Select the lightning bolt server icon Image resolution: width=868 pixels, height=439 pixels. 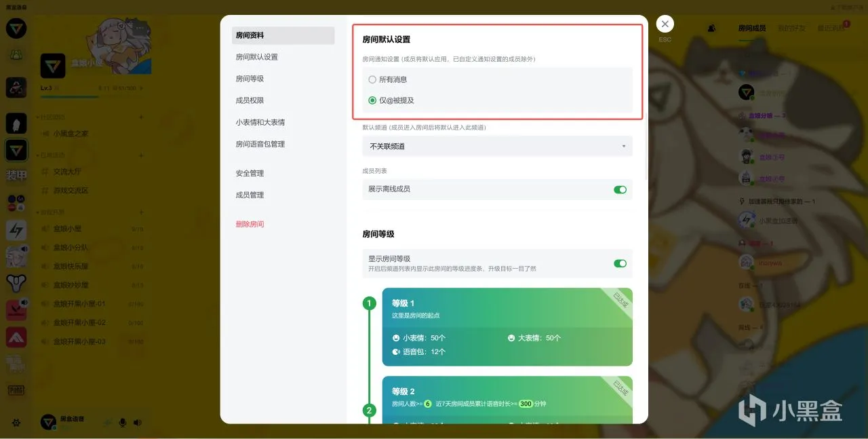(16, 230)
